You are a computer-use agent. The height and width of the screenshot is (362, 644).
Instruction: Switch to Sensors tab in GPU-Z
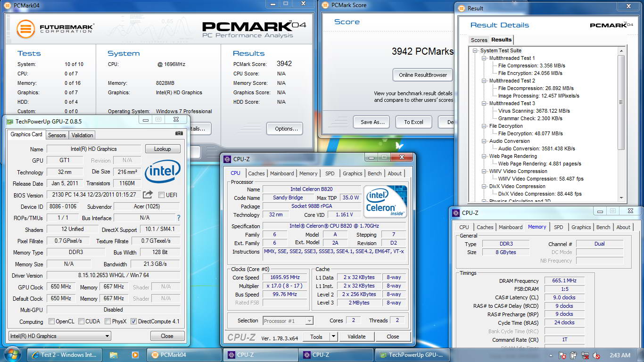[x=57, y=135]
